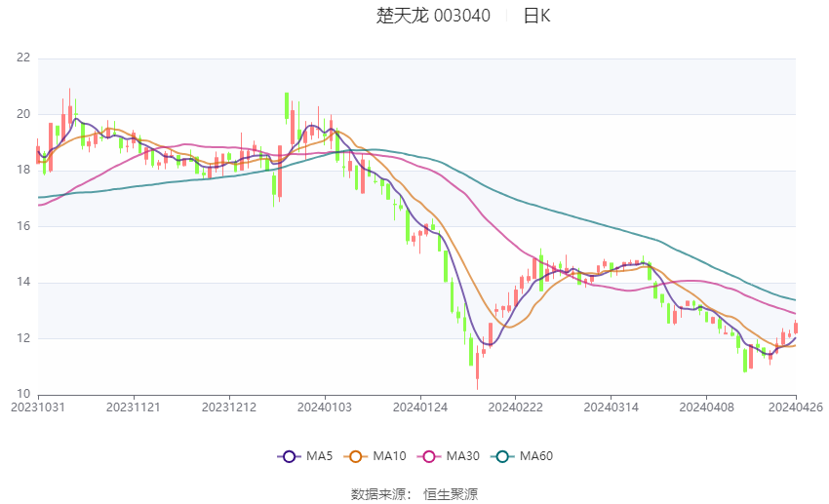
Task: Click the 20240408 date label
Action: pos(706,407)
